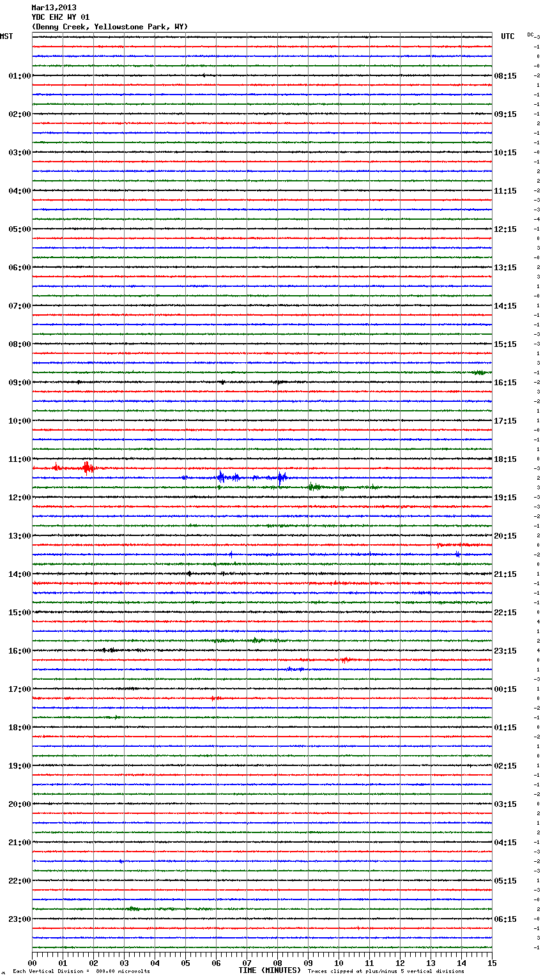Click the MST timezone header

point(6,36)
